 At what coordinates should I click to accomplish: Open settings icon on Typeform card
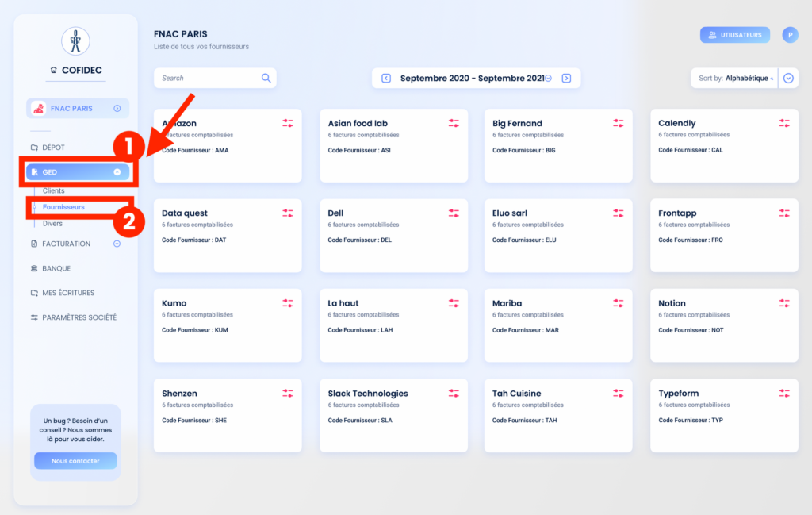coord(784,394)
